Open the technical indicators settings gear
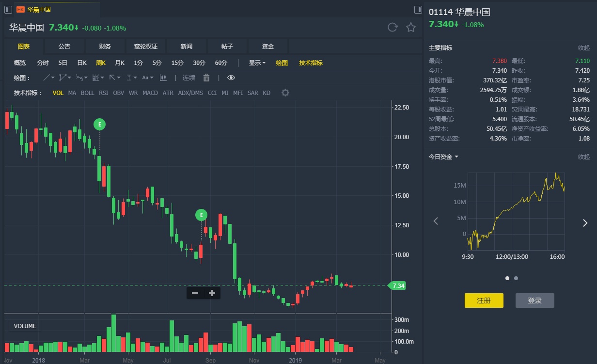The image size is (597, 364). pos(285,93)
